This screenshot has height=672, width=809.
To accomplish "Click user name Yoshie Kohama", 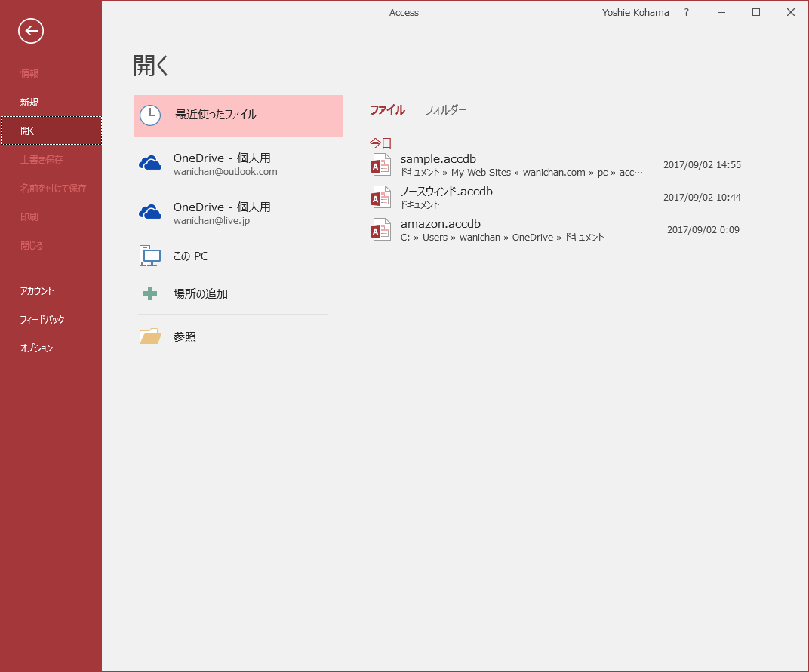I will 635,12.
